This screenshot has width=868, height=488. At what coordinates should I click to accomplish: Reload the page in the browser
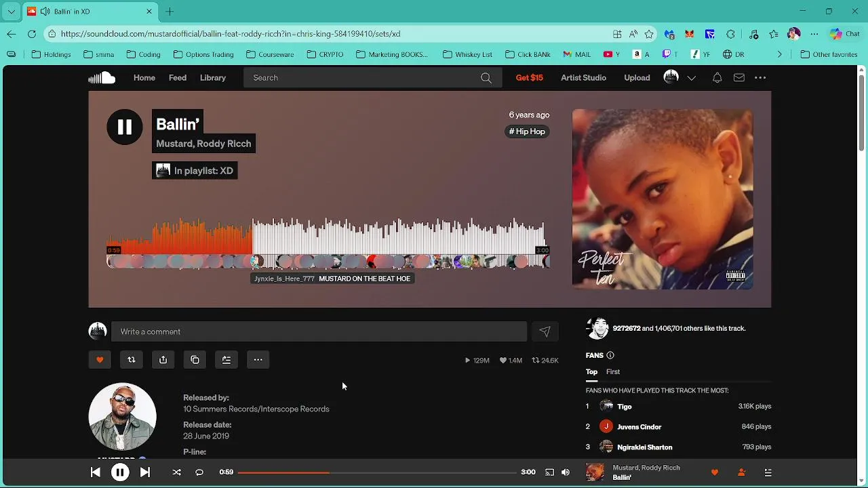(32, 34)
